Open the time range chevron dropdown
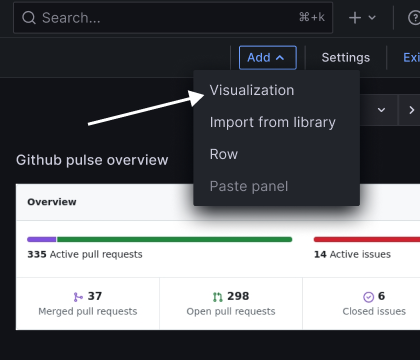420x360 pixels. [381, 110]
